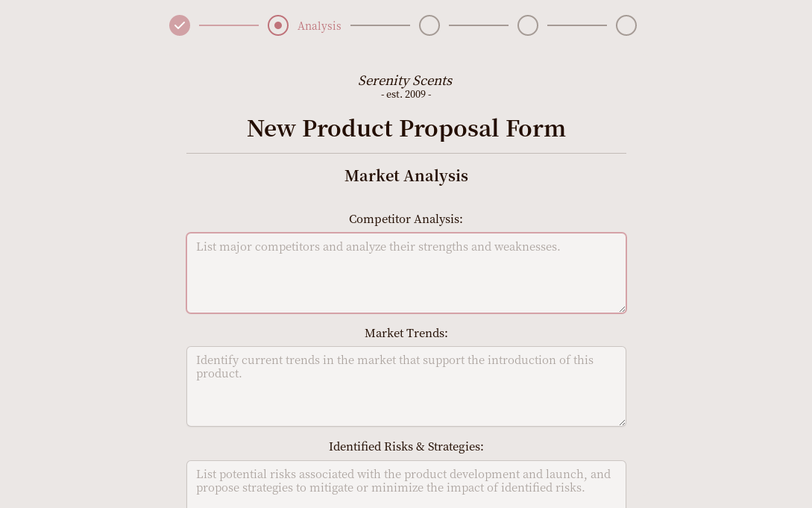
Task: Open the fifth and final step circle
Action: point(626,25)
